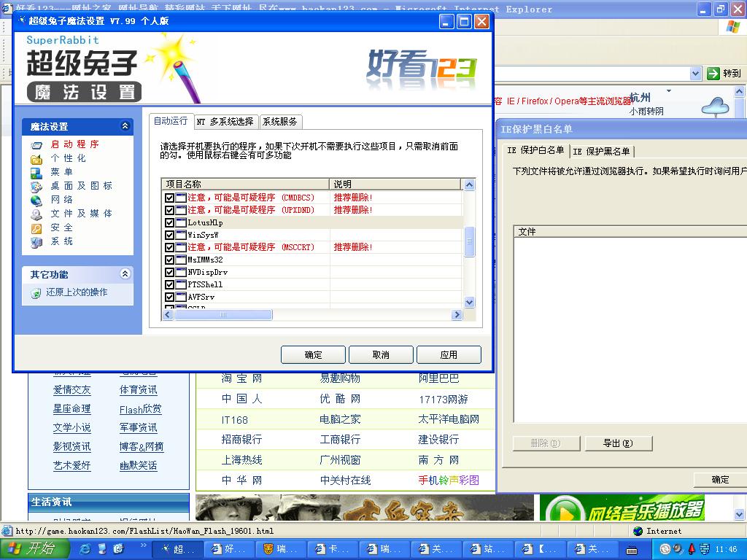The image size is (747, 560).
Task: Open the 菜单 sidebar item
Action: click(61, 172)
